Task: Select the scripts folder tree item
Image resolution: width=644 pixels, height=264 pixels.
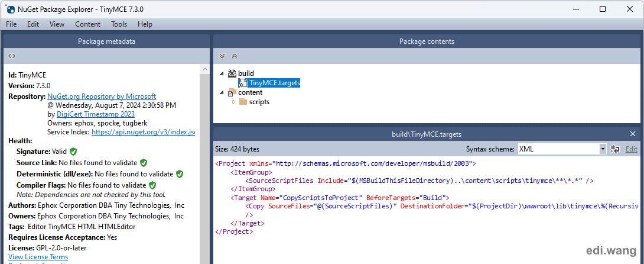Action: point(259,102)
